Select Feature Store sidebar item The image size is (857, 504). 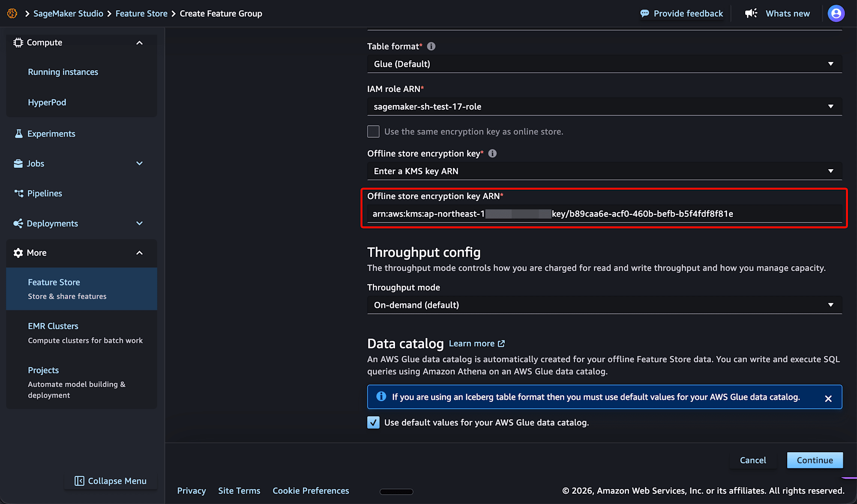pyautogui.click(x=81, y=289)
